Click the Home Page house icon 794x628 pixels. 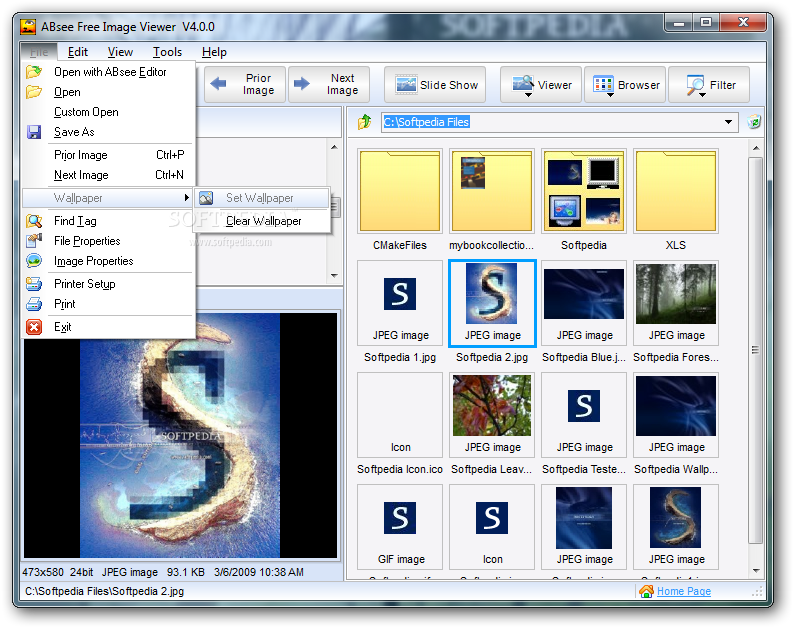point(646,591)
